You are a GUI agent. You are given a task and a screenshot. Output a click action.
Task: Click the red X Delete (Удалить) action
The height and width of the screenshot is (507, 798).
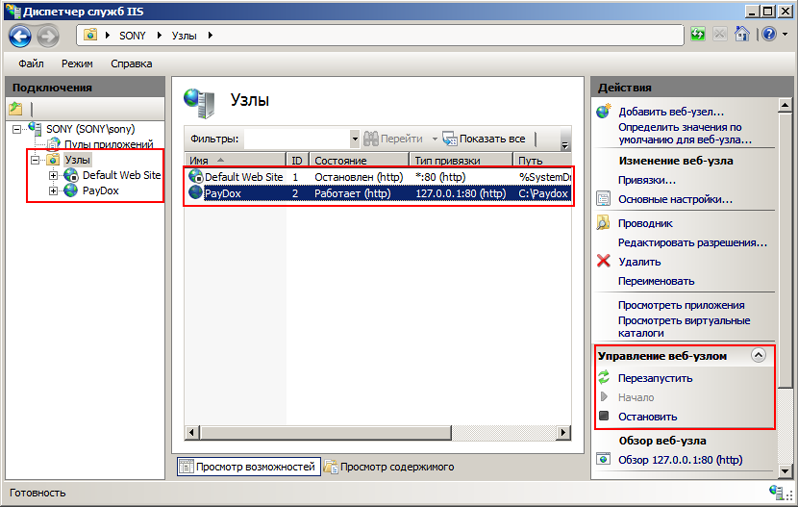(604, 261)
